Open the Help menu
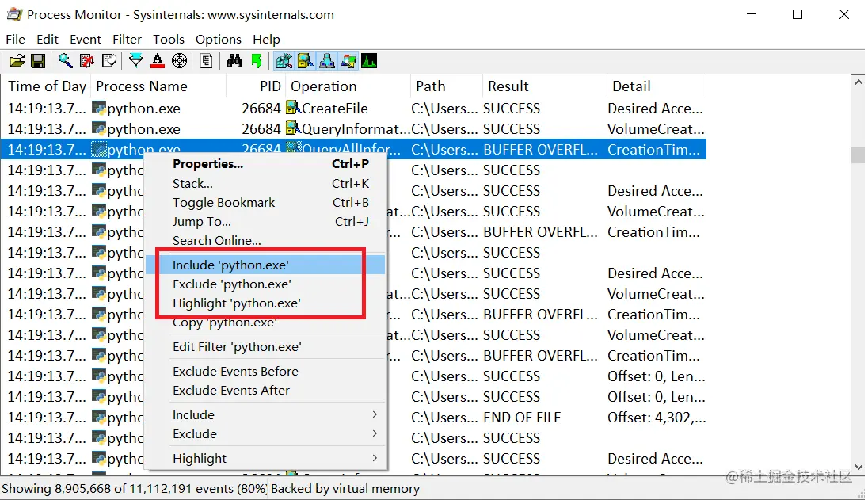The image size is (868, 500). coord(266,40)
